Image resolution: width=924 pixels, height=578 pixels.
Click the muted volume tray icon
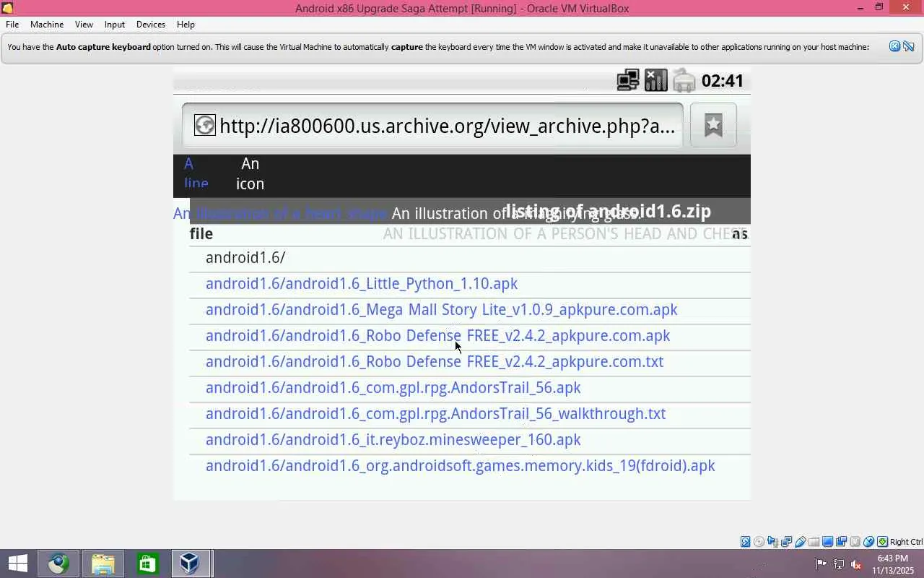pos(856,564)
